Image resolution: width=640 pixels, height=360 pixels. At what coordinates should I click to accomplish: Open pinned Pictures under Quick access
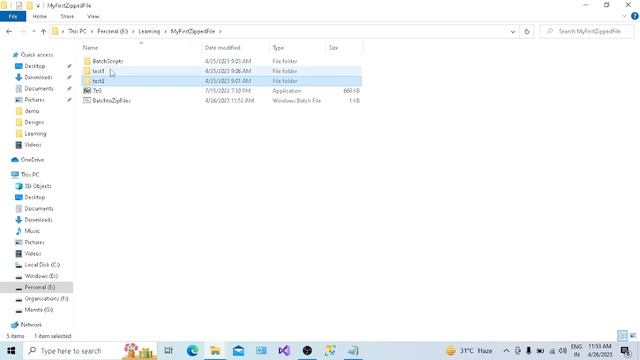point(34,100)
